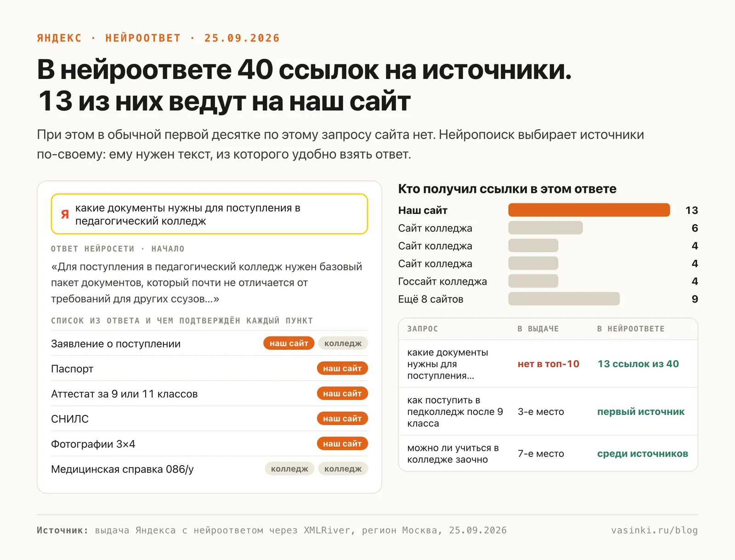This screenshot has width=735, height=560.
Task: Click the grey bar with value 6
Action: click(545, 228)
